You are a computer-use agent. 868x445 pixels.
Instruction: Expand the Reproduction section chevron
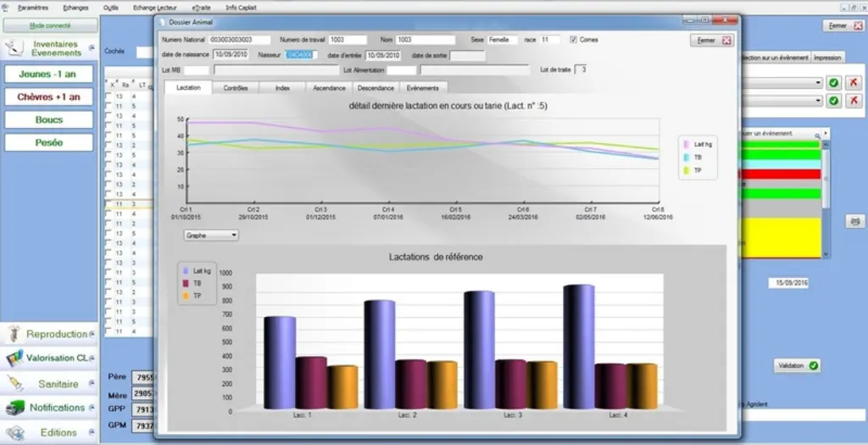tap(92, 334)
